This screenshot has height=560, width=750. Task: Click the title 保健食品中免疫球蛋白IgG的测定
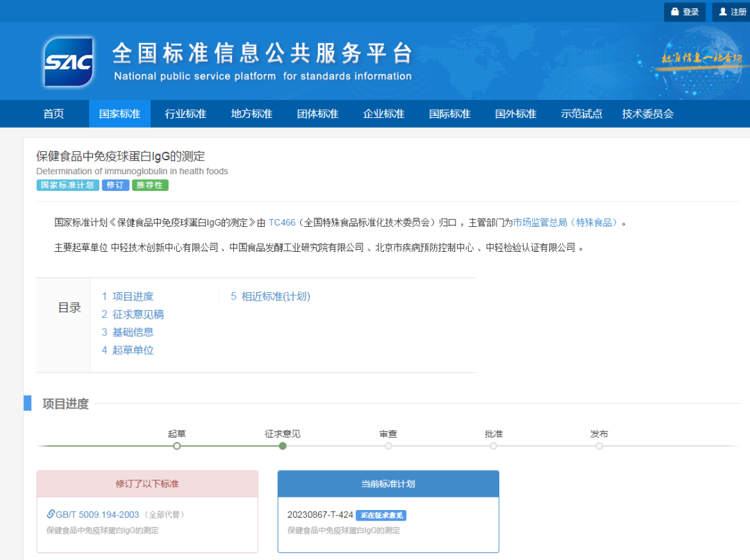tap(121, 156)
